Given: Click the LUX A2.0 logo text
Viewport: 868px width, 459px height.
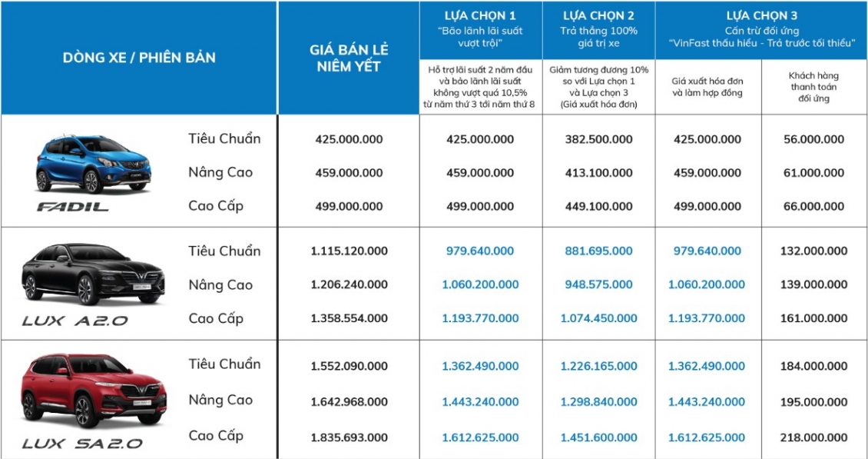Looking at the screenshot, I should 75,321.
